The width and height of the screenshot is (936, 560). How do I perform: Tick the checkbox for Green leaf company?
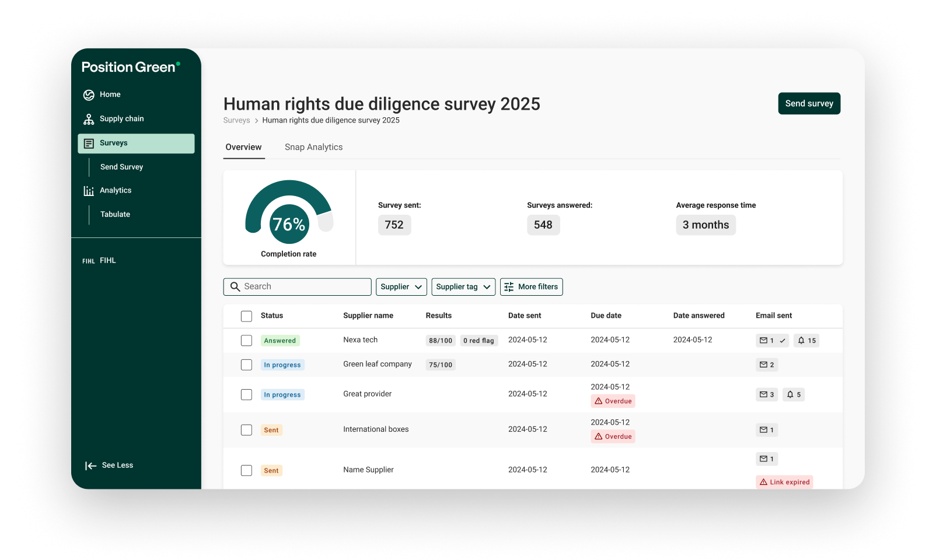(x=246, y=365)
